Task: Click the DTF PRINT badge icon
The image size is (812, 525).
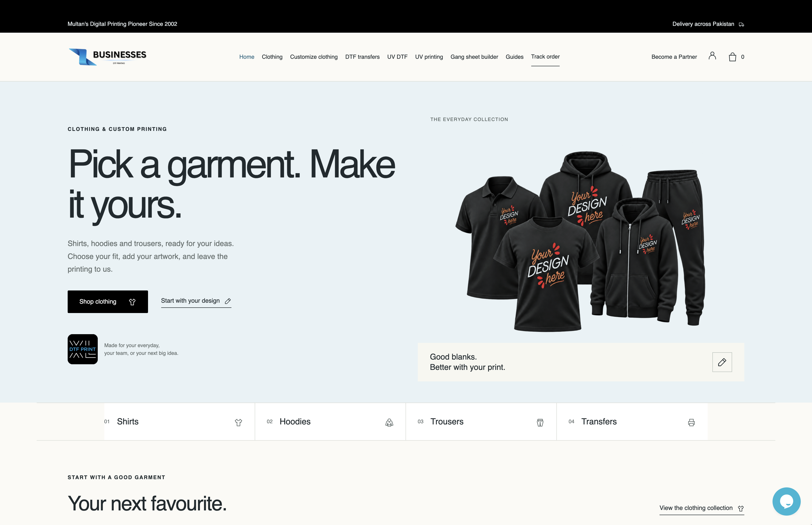Action: pos(82,349)
